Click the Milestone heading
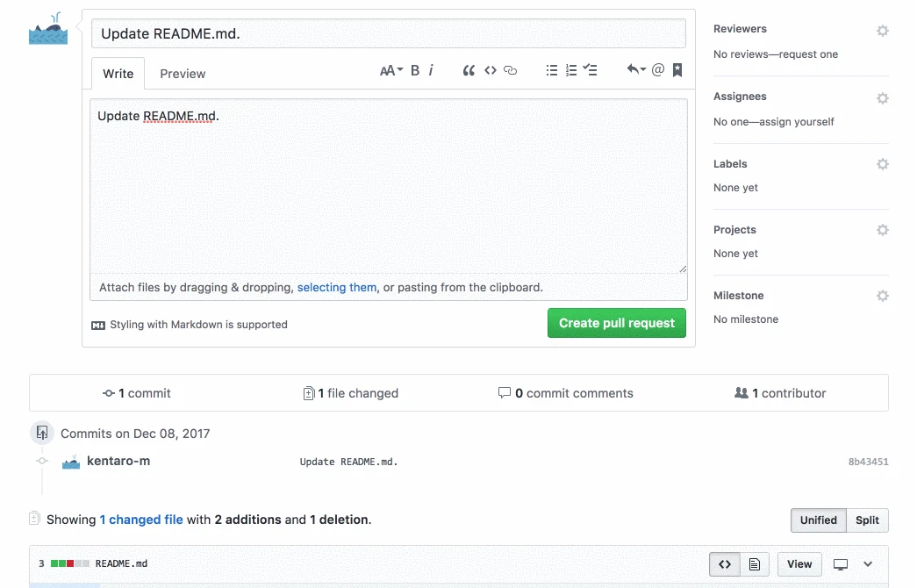The width and height of the screenshot is (917, 588). click(x=738, y=296)
